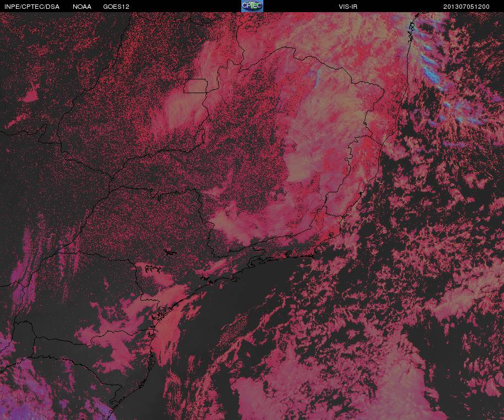This screenshot has width=504, height=420.
Task: Click the NOAA label in the header
Action: 82,7
